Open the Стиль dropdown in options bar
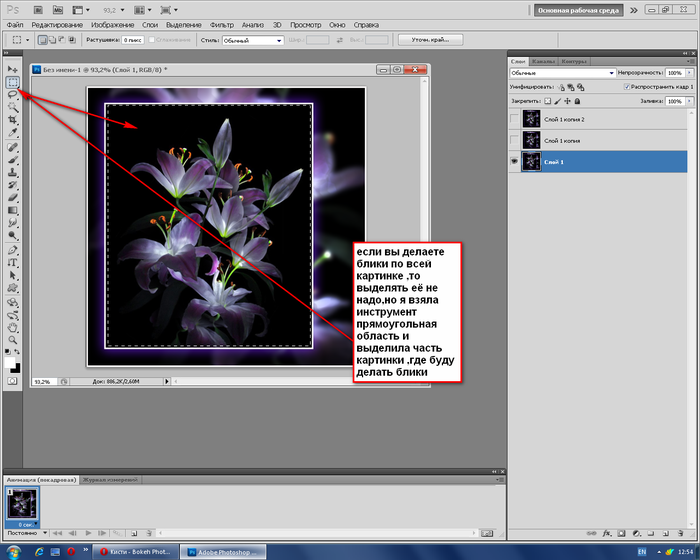Viewport: 700px width, 560px height. (251, 41)
